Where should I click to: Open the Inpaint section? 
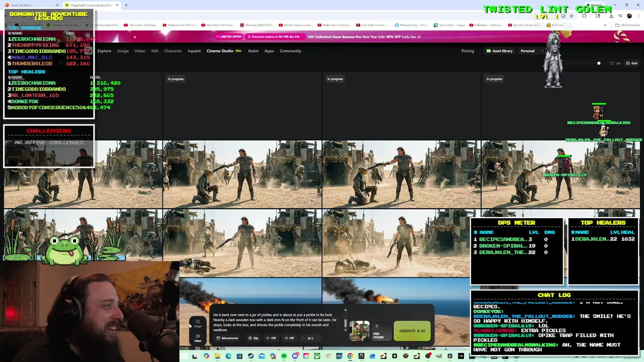coord(194,51)
